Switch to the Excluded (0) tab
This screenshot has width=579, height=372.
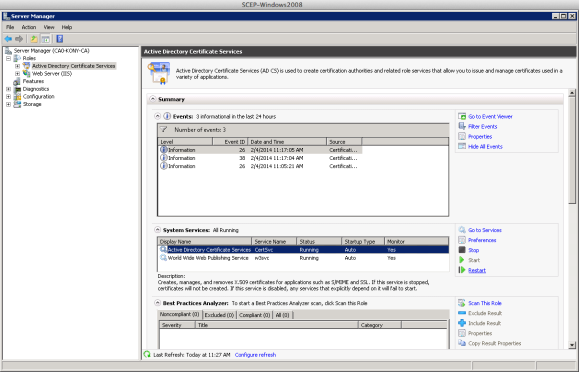coord(219,315)
